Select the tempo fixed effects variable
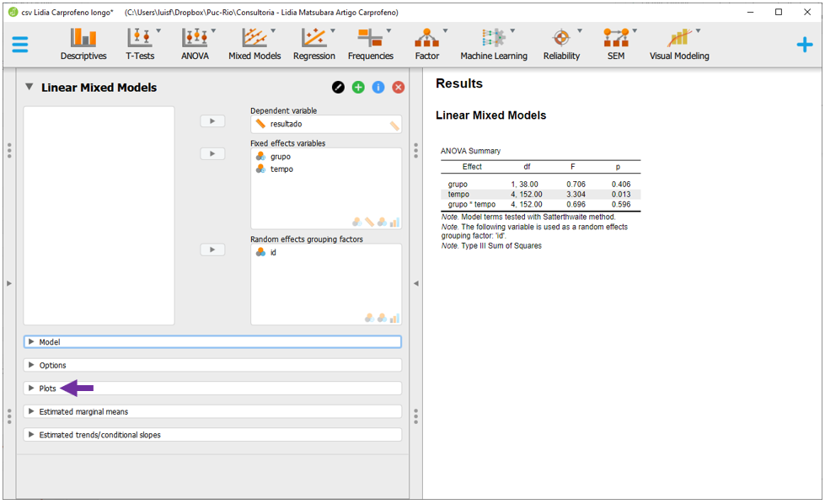The height and width of the screenshot is (504, 825). pyautogui.click(x=281, y=169)
